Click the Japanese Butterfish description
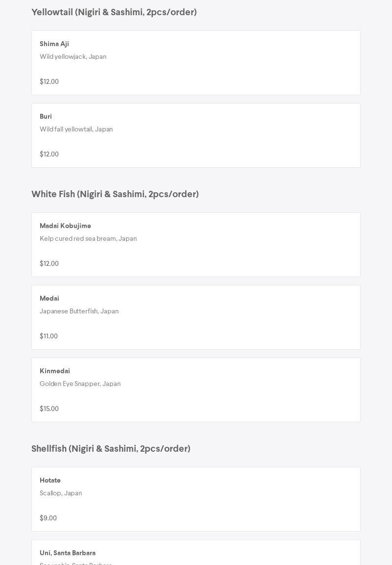Viewport: 392px width, 565px height. point(79,311)
